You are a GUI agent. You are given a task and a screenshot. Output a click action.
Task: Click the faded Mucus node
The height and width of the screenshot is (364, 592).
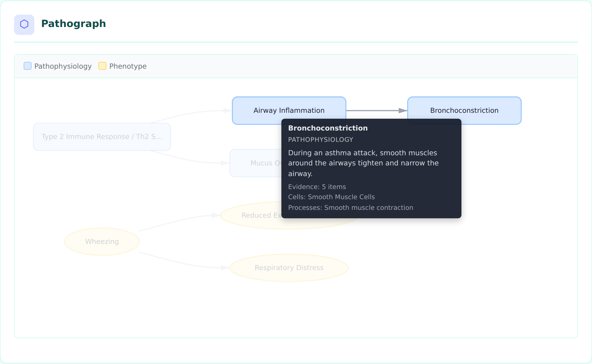[255, 163]
